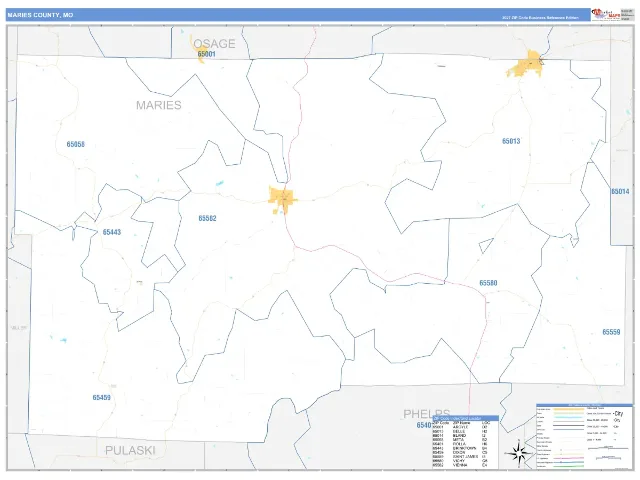Select the BRINKTOWN row in ZIP index
Viewport: 640px width, 480px height.
tap(460, 448)
